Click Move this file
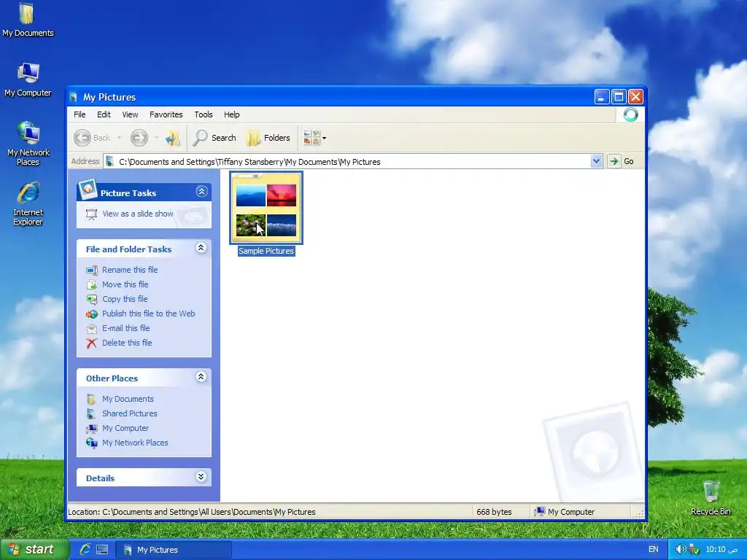747x560 pixels. coord(125,284)
